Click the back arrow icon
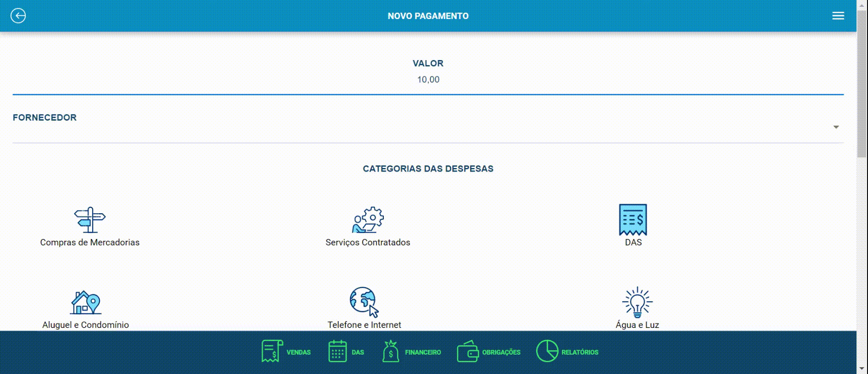Image resolution: width=868 pixels, height=374 pixels. tap(18, 16)
